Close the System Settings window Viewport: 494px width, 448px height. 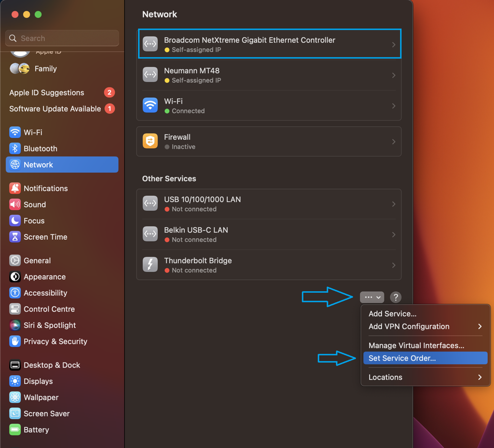coord(15,14)
